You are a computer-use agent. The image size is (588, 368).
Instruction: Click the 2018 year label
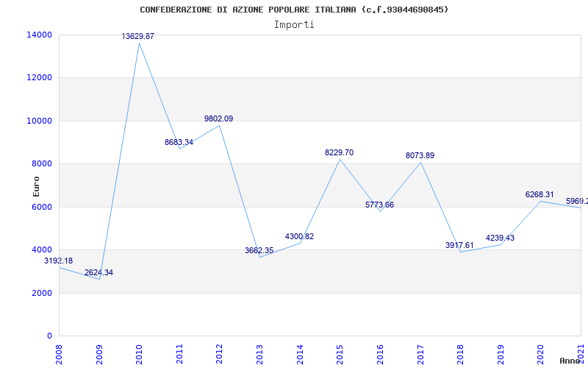[460, 354]
